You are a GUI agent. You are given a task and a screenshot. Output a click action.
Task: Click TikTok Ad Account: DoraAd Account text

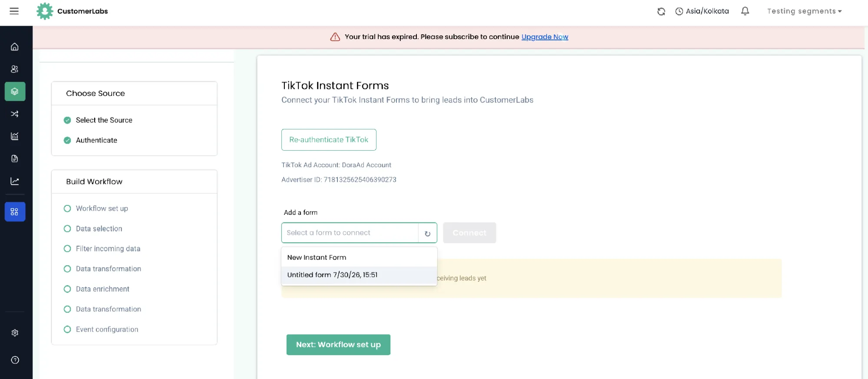(336, 165)
